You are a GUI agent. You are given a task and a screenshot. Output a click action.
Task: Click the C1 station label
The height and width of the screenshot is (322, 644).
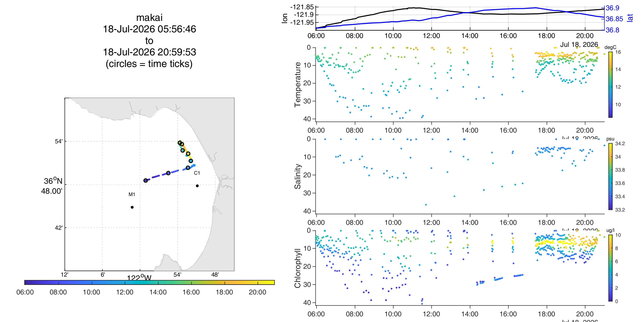coord(197,173)
